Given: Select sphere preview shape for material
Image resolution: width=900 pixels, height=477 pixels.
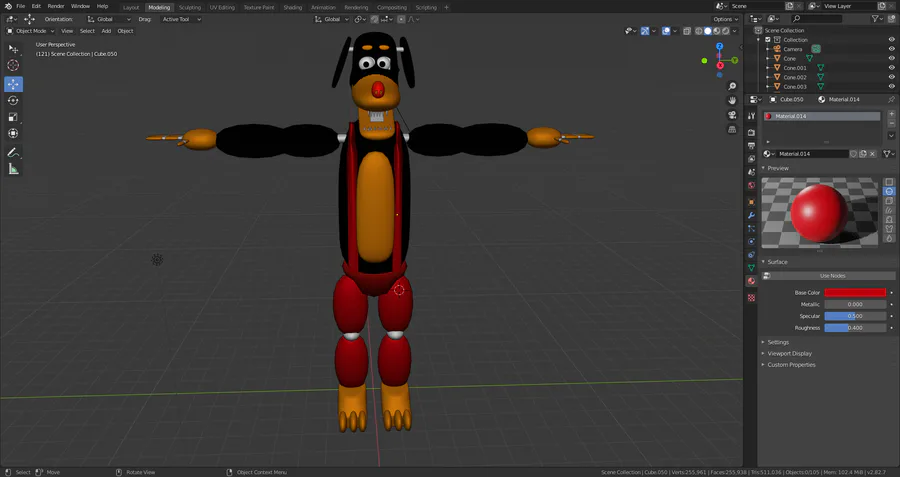Looking at the screenshot, I should click(889, 191).
